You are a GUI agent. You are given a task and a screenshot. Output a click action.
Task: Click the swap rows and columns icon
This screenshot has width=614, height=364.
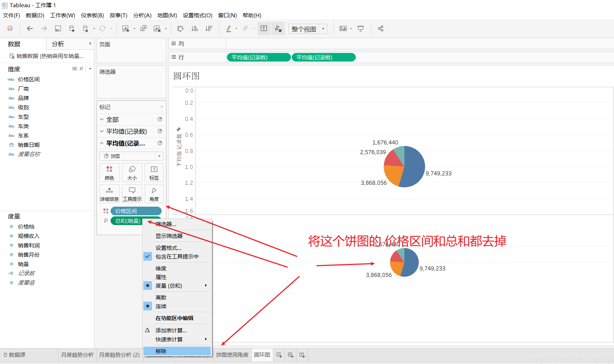(180, 28)
